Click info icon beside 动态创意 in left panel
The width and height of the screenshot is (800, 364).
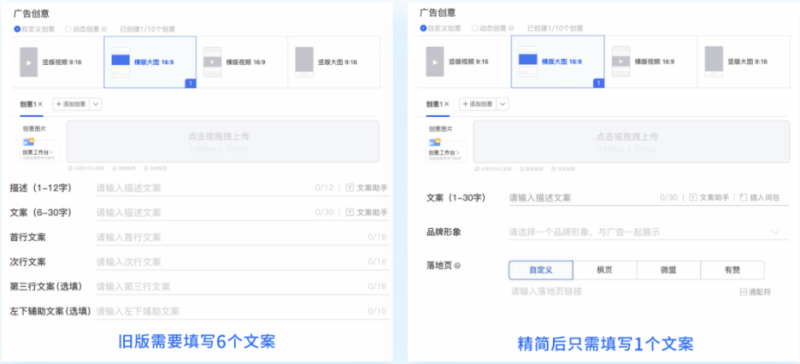105,29
